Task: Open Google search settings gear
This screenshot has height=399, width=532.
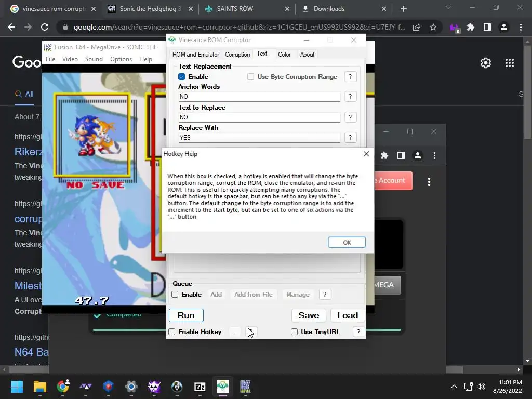Action: [x=486, y=63]
